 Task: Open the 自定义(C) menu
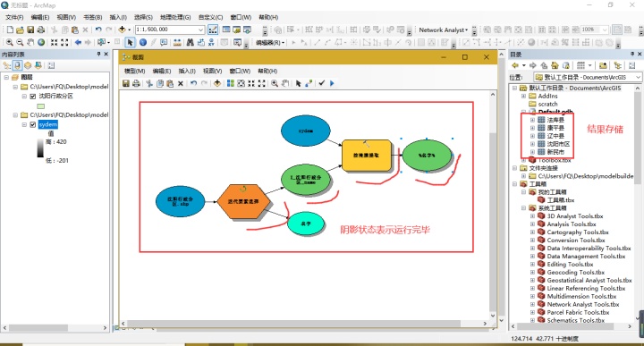click(210, 17)
